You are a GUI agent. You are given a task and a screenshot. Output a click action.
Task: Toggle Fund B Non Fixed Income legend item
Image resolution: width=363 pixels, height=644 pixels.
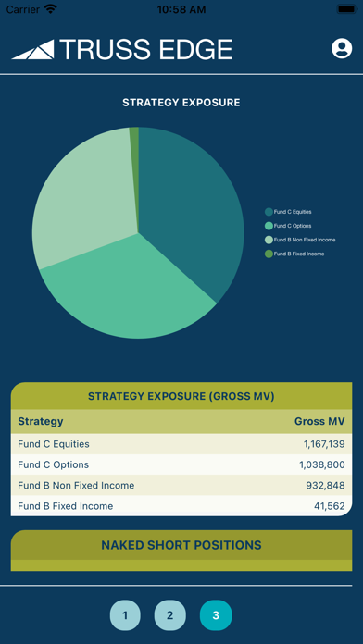300,240
